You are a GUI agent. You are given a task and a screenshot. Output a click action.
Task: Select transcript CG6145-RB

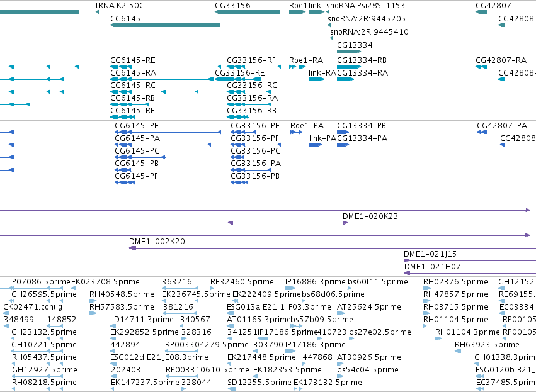click(129, 104)
